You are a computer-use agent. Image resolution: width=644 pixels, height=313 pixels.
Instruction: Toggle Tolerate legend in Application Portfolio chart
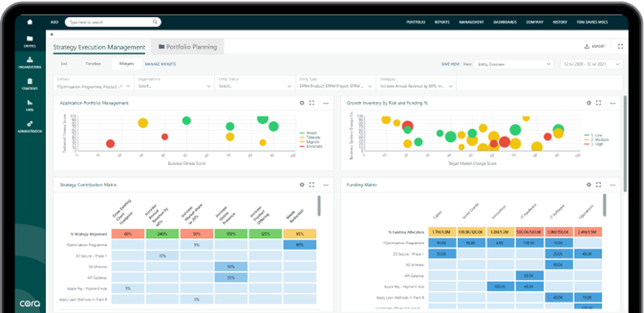[310, 137]
